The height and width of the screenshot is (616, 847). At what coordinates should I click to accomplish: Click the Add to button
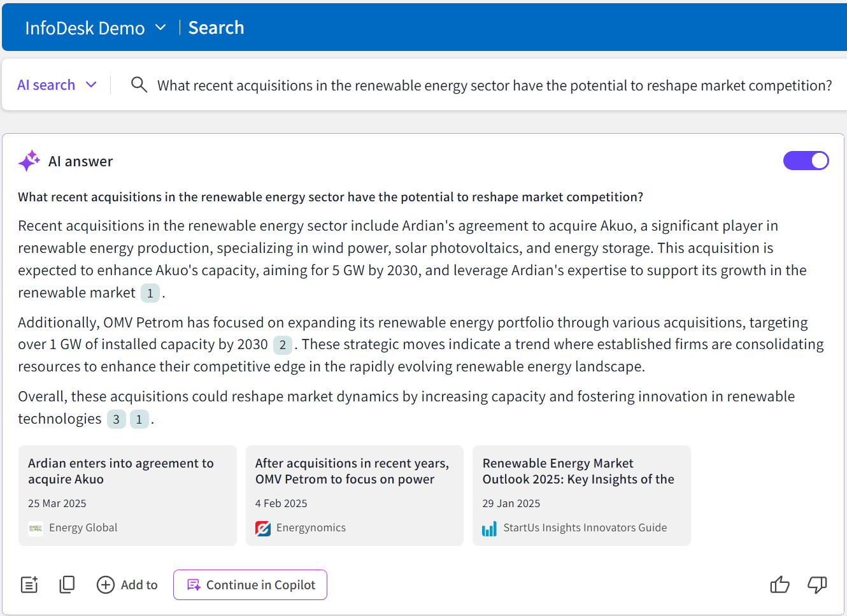127,585
